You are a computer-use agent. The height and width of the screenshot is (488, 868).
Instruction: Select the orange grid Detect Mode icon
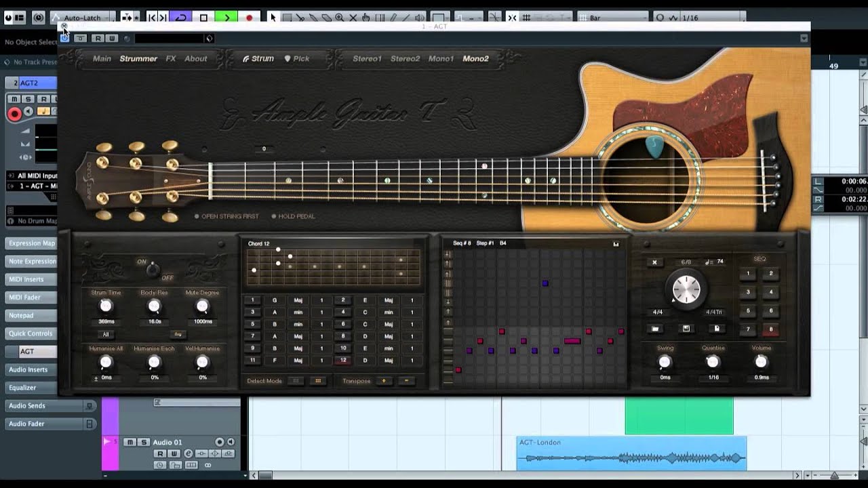[317, 381]
